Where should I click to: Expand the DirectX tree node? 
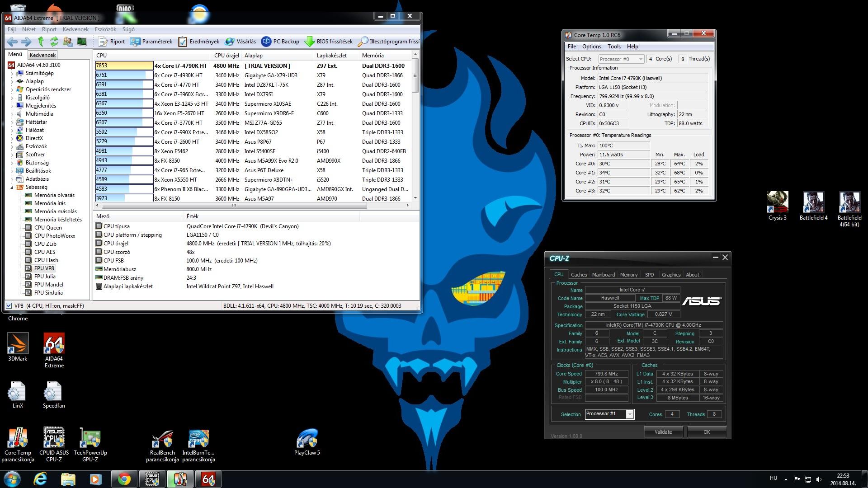tap(12, 138)
